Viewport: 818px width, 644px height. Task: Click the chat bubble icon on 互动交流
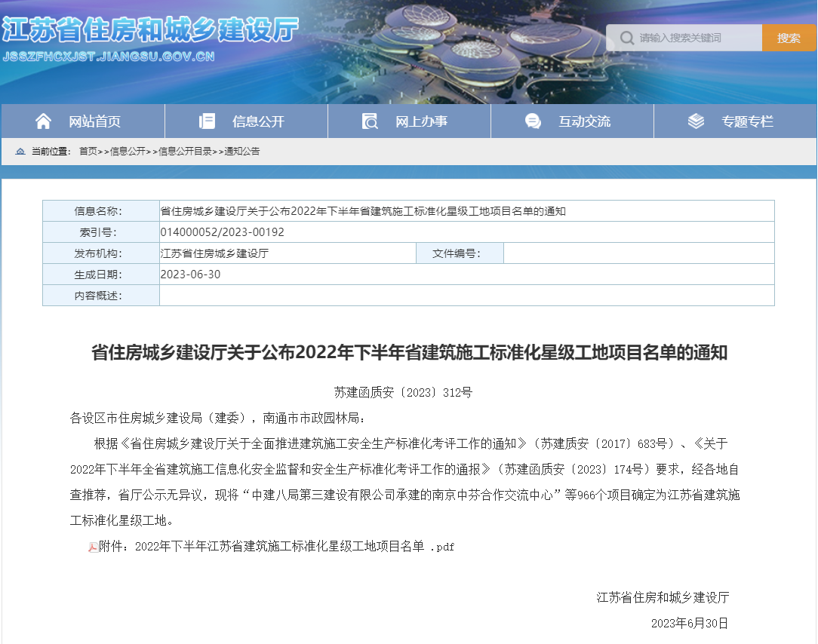click(533, 121)
